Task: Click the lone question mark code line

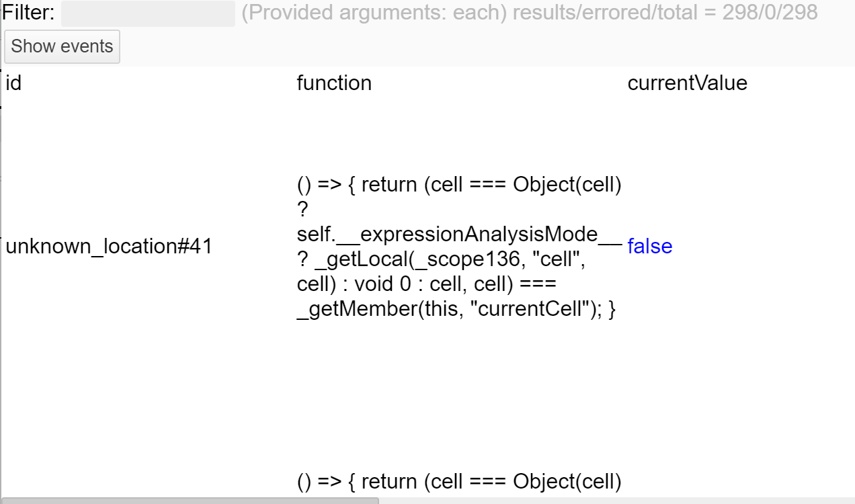Action: click(x=302, y=210)
